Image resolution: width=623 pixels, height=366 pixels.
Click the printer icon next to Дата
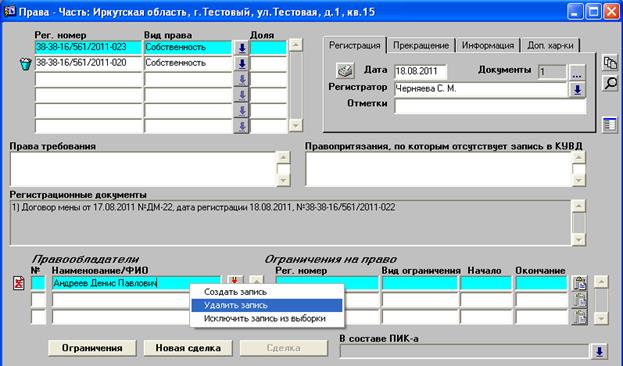click(x=345, y=71)
